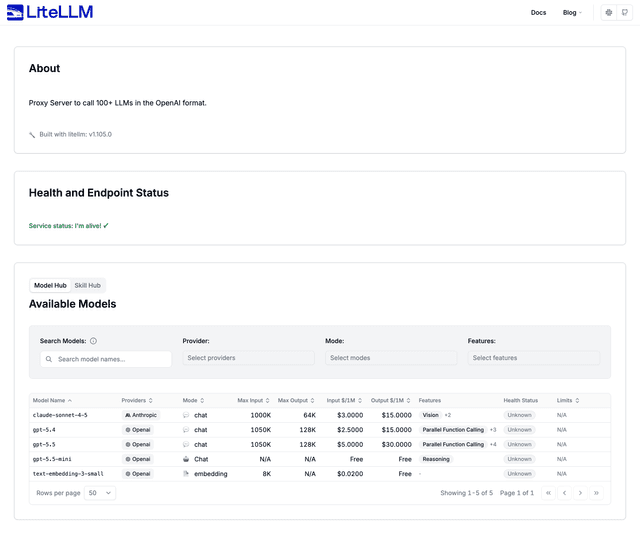Focus the Search model names input

click(x=106, y=359)
